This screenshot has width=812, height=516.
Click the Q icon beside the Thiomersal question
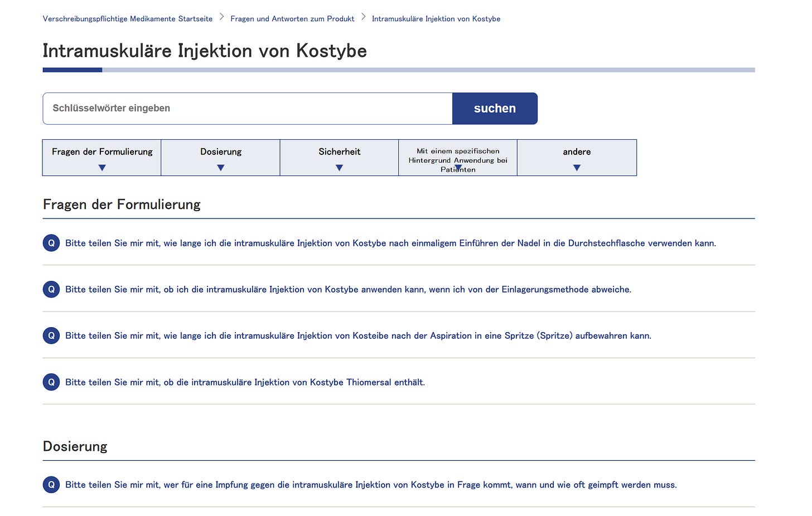[51, 382]
